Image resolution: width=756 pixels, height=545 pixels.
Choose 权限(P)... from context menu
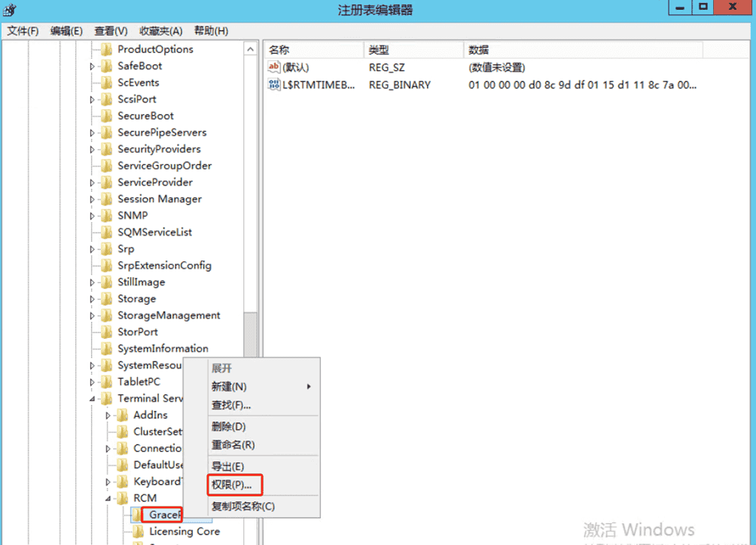pyautogui.click(x=232, y=485)
